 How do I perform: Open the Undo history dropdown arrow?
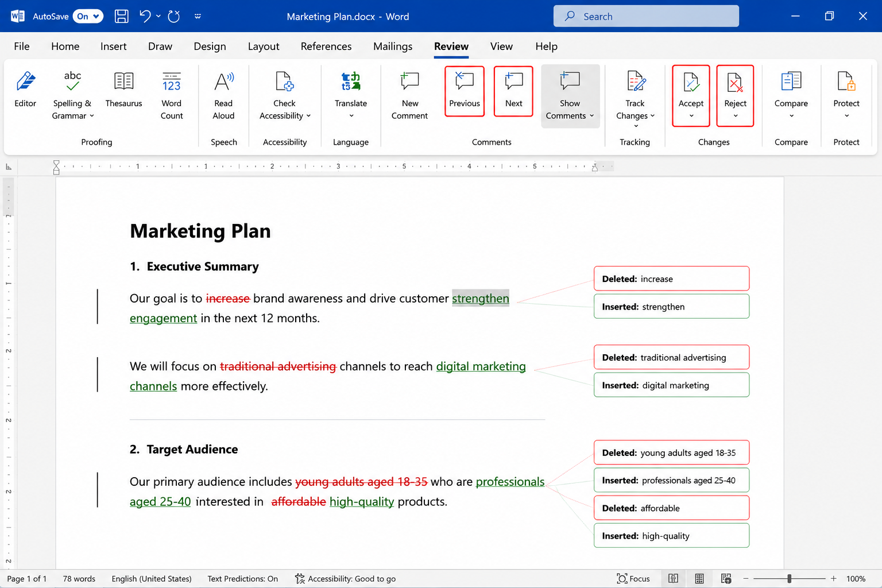(158, 16)
